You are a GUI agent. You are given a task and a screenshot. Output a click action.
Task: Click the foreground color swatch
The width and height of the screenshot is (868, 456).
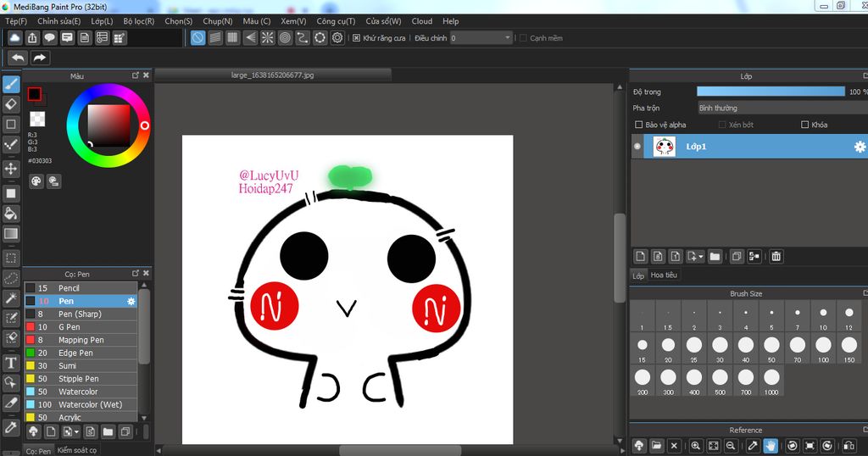click(x=34, y=94)
